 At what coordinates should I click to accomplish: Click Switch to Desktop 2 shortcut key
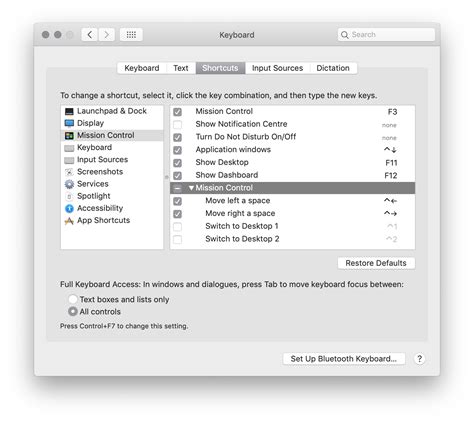(x=392, y=239)
